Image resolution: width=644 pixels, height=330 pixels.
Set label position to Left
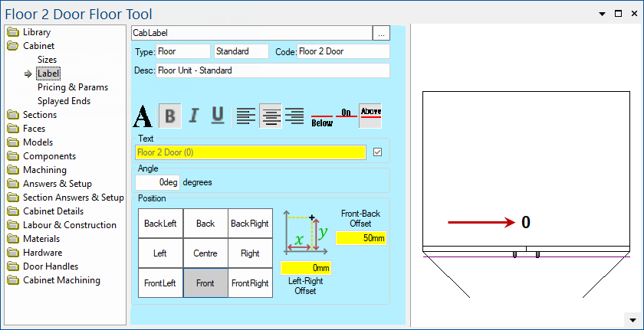tap(160, 253)
